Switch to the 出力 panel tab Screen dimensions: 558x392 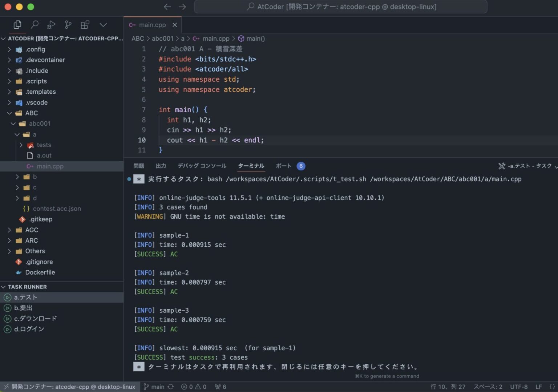pos(161,166)
